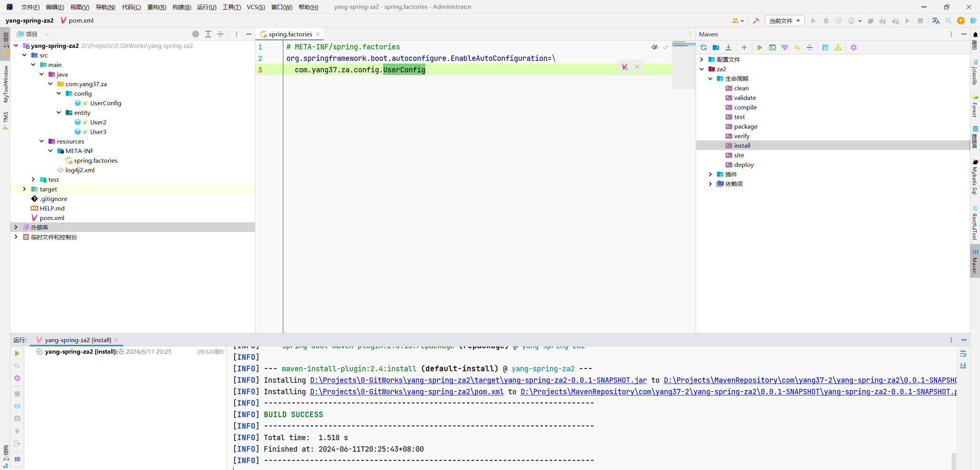Viewport: 980px width, 470px height.
Task: Click the Maven download sources icon
Action: (x=728, y=47)
